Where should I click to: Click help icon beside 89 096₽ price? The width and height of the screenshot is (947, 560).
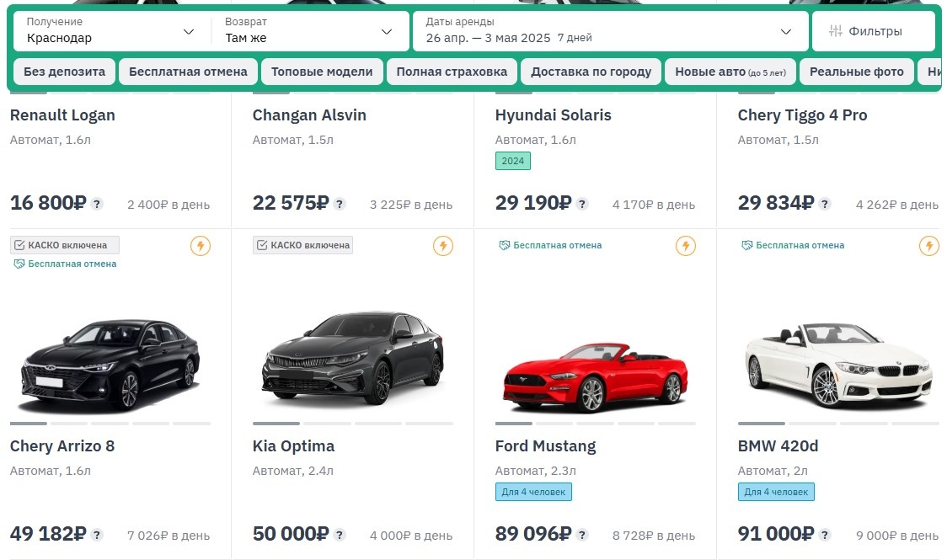(582, 535)
